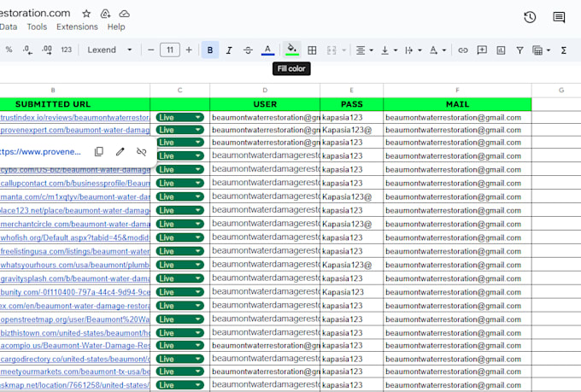Open the provene... link in popup
The height and width of the screenshot is (392, 581).
[40, 151]
